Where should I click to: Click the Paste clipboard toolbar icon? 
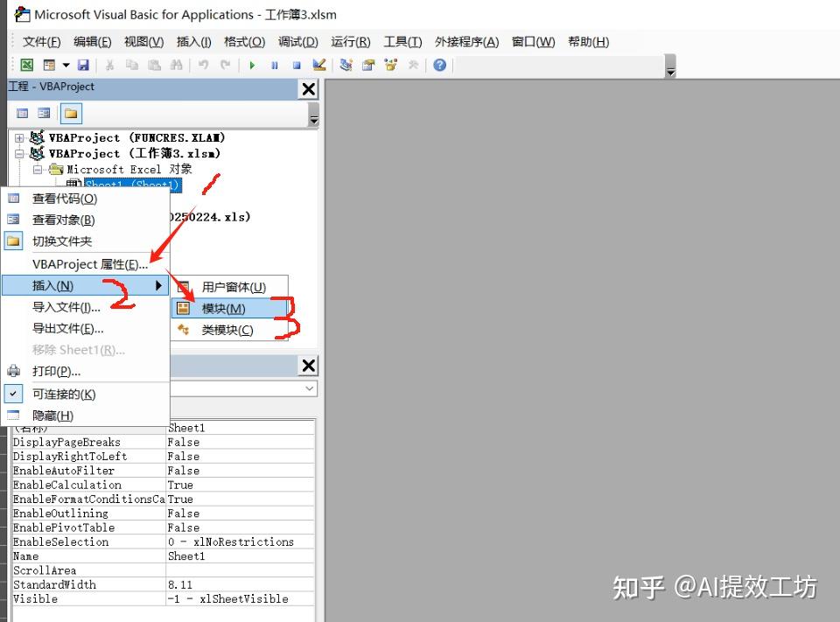click(x=154, y=65)
